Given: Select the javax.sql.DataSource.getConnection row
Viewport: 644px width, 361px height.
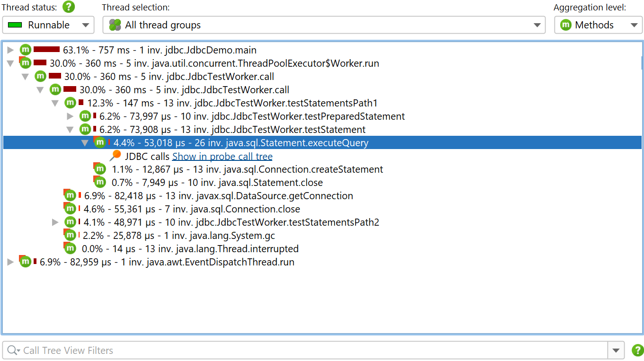Looking at the screenshot, I should pos(219,196).
